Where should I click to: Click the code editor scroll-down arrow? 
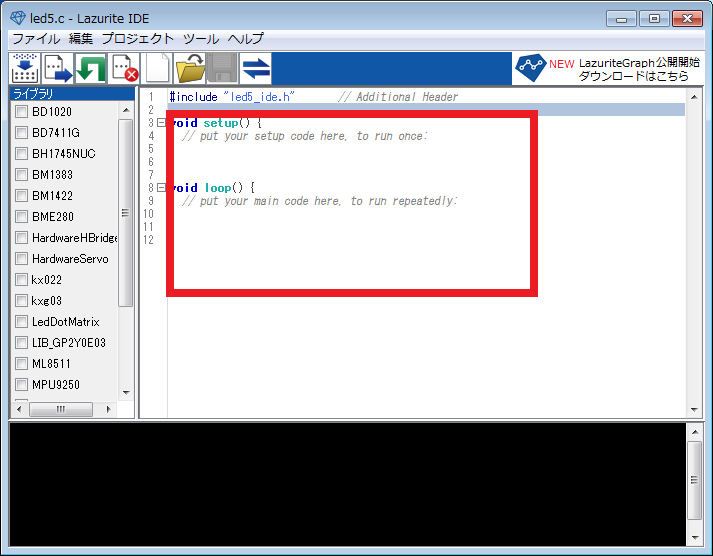coord(694,410)
